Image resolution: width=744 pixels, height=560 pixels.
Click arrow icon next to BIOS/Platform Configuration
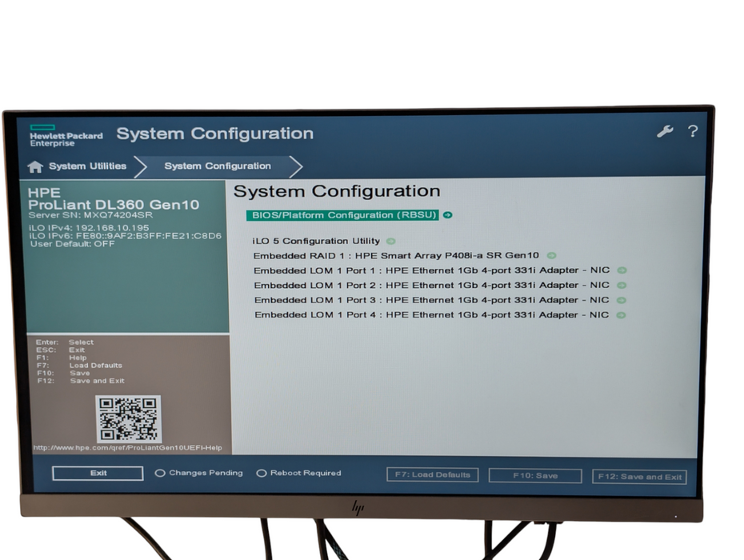click(447, 215)
